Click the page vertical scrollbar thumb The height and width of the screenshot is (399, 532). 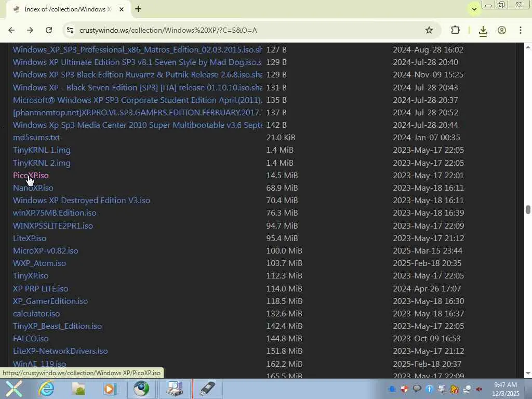pyautogui.click(x=528, y=210)
